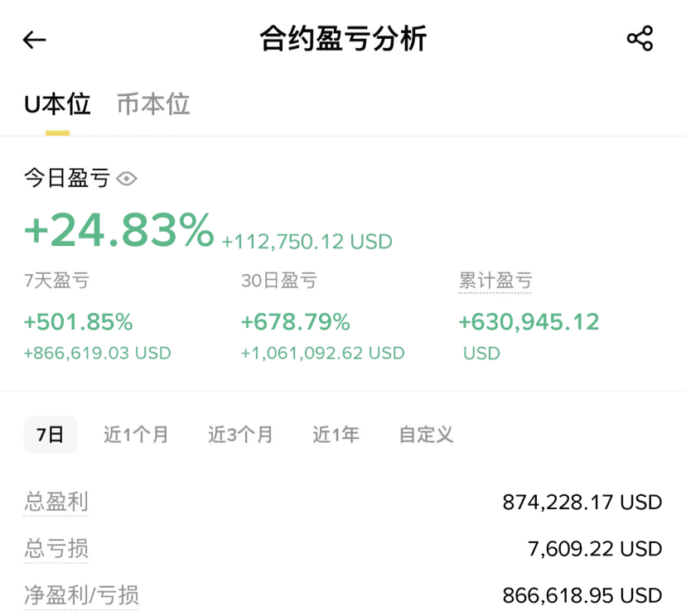Click the +866,619.03 USD amount
This screenshot has height=616, width=686.
pyautogui.click(x=97, y=354)
